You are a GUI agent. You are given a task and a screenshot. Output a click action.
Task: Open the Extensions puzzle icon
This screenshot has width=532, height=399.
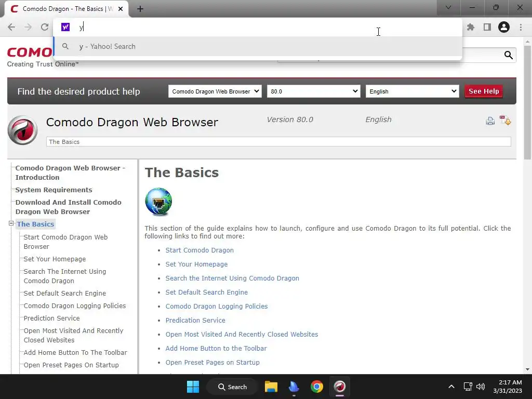471,27
